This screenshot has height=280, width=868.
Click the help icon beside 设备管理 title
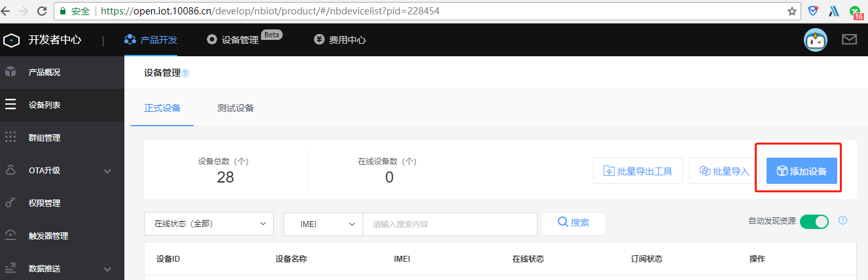point(186,73)
